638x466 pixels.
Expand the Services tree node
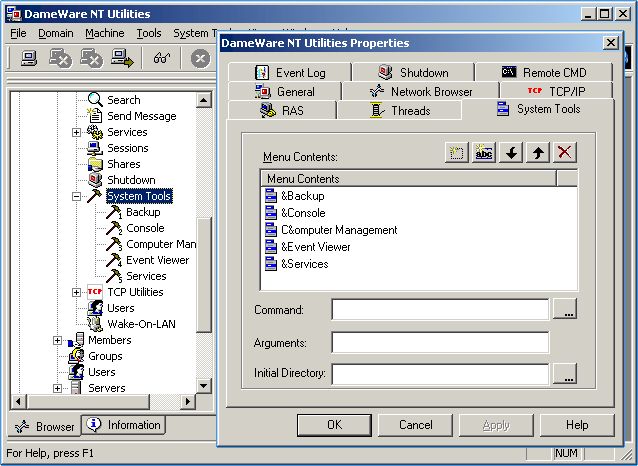point(76,132)
